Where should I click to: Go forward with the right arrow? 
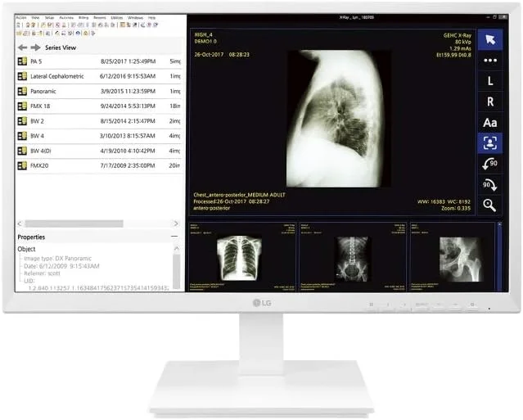coord(34,47)
